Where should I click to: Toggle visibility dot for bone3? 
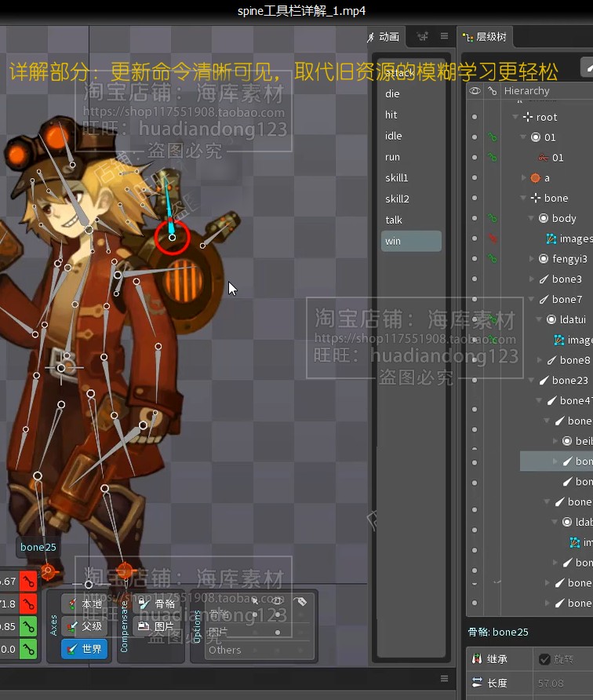(x=475, y=279)
